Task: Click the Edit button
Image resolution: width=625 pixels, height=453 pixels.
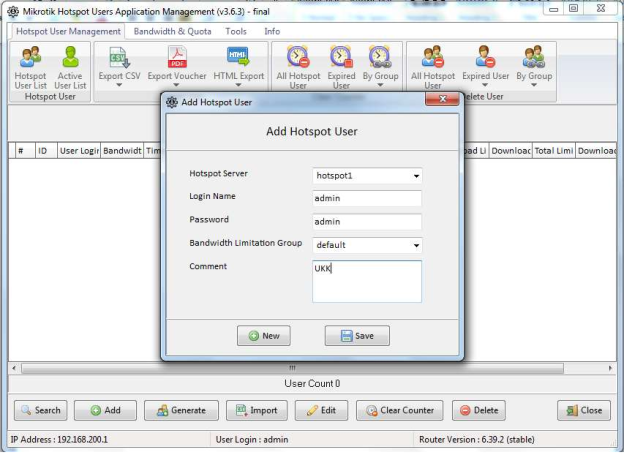Action: pyautogui.click(x=321, y=410)
